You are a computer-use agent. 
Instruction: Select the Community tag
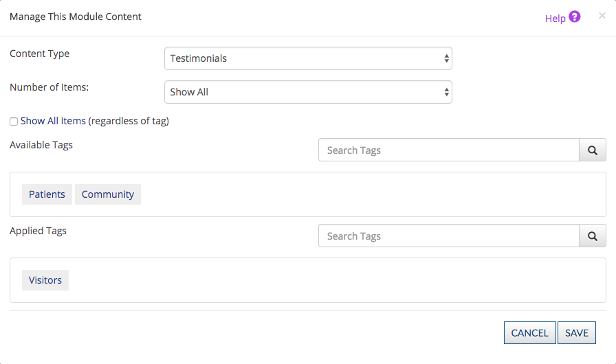click(108, 194)
